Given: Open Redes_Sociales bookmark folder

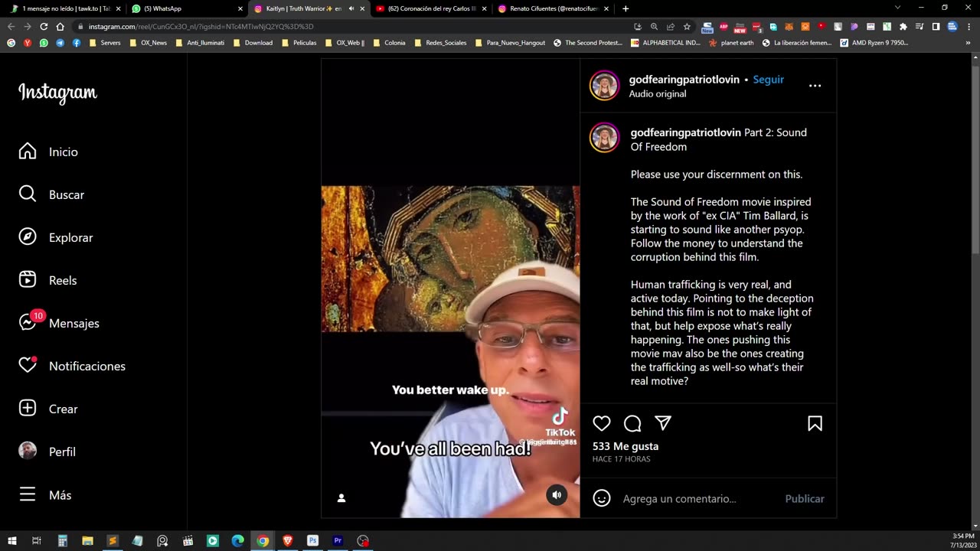Looking at the screenshot, I should point(440,43).
